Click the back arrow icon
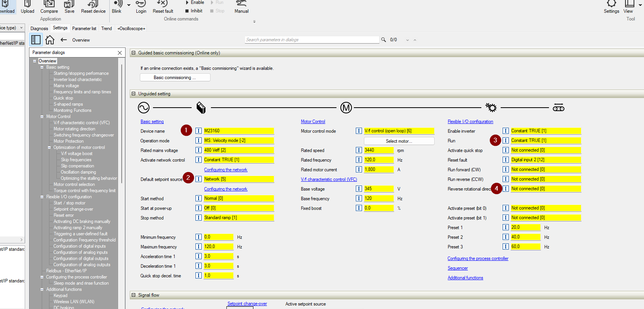The image size is (644, 309). (x=64, y=40)
